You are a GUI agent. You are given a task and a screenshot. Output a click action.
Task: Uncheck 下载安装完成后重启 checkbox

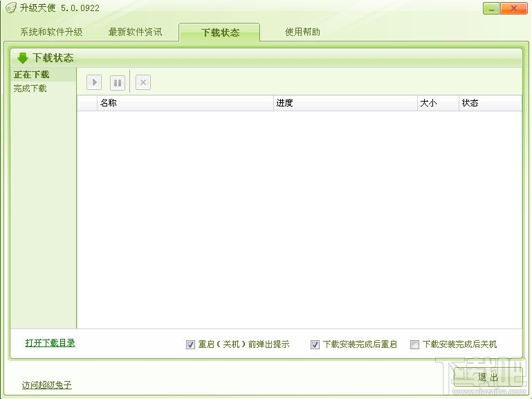tap(315, 345)
